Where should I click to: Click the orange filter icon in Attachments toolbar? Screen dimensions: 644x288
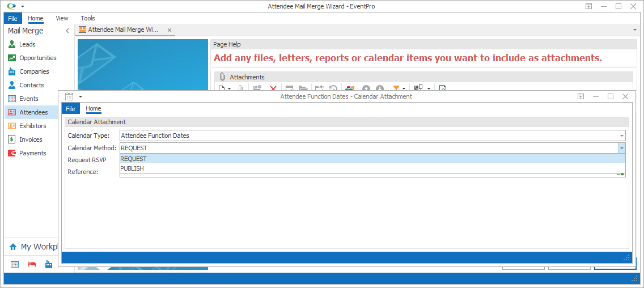396,88
